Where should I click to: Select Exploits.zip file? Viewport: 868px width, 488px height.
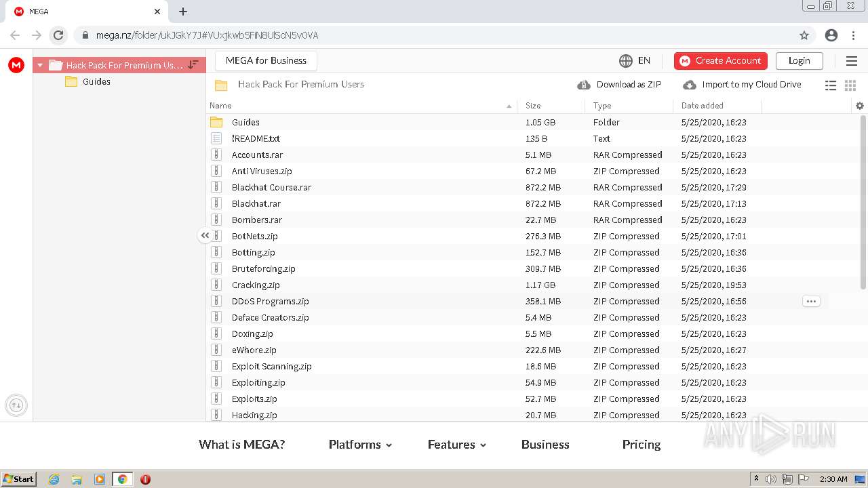[254, 399]
